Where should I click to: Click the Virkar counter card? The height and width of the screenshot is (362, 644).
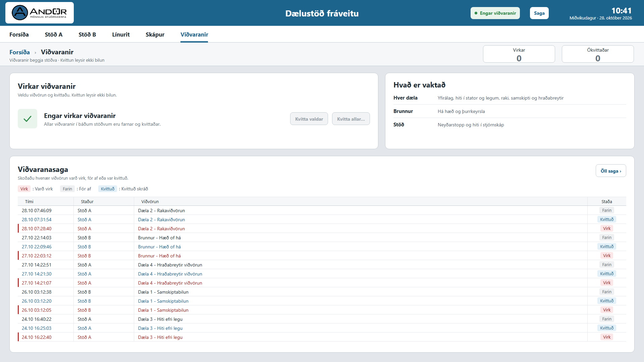(519, 54)
